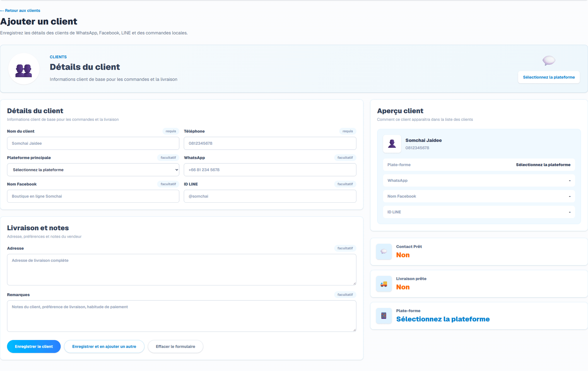Screen dimensions: 588x371
Task: Click the header Sélectionnez la plateforme button
Action: [x=549, y=77]
